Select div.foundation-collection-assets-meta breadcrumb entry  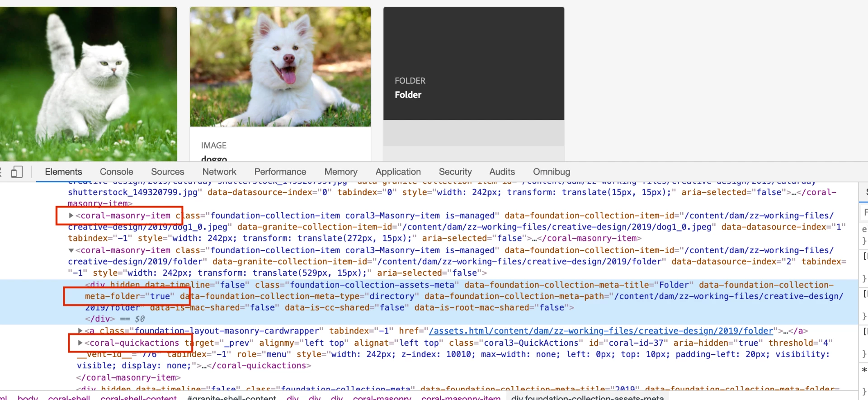(588, 397)
